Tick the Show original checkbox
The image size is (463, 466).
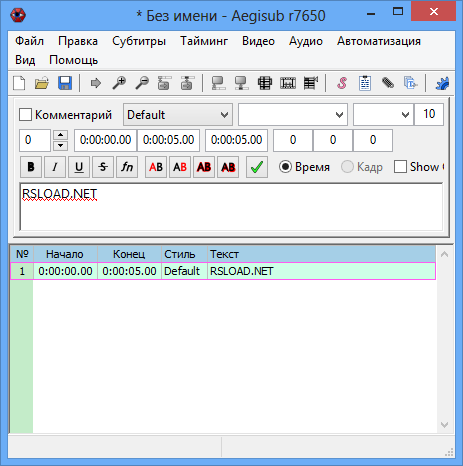(x=400, y=167)
